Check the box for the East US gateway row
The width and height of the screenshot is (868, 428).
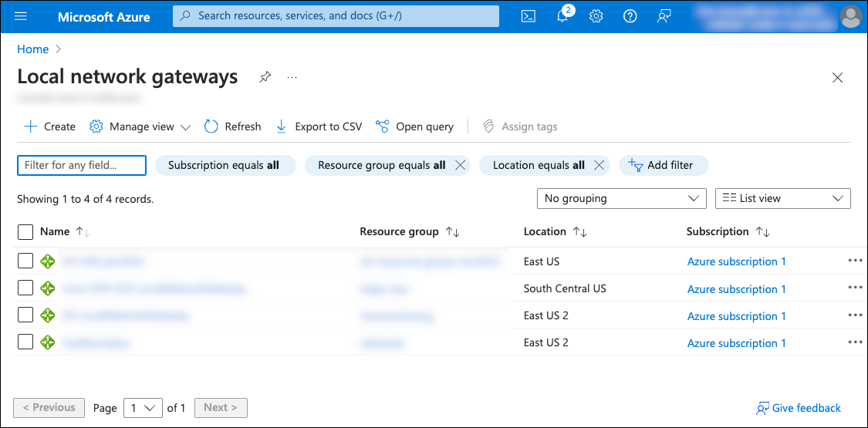pos(25,261)
